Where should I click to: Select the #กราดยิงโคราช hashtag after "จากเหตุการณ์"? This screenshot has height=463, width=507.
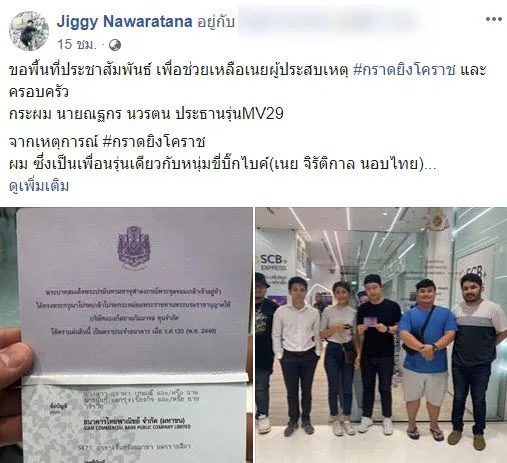click(154, 142)
